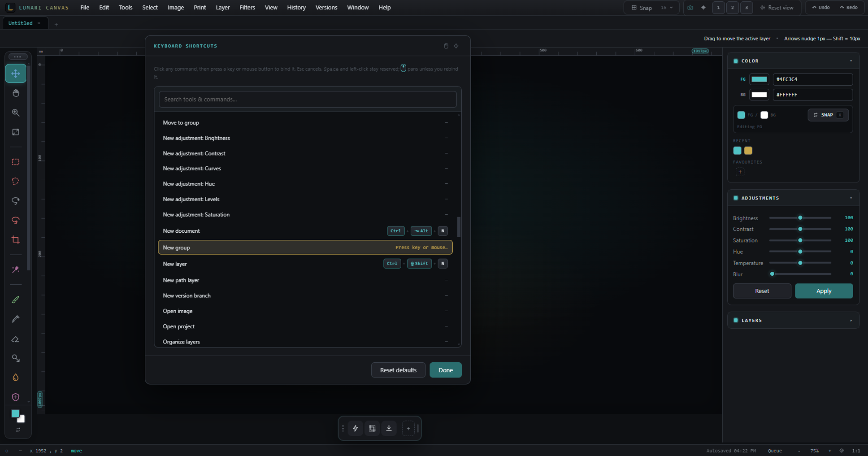Open a new document tab with plus
868x456 pixels.
56,24
